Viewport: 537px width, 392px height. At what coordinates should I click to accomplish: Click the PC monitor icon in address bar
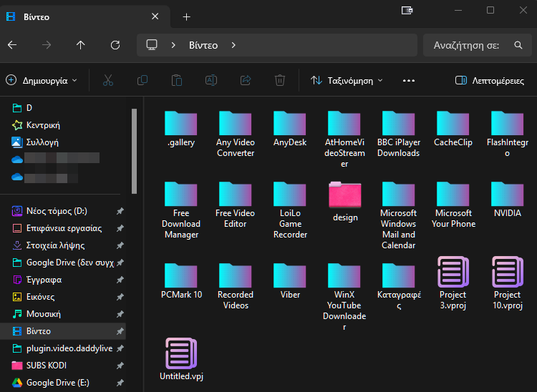click(152, 45)
